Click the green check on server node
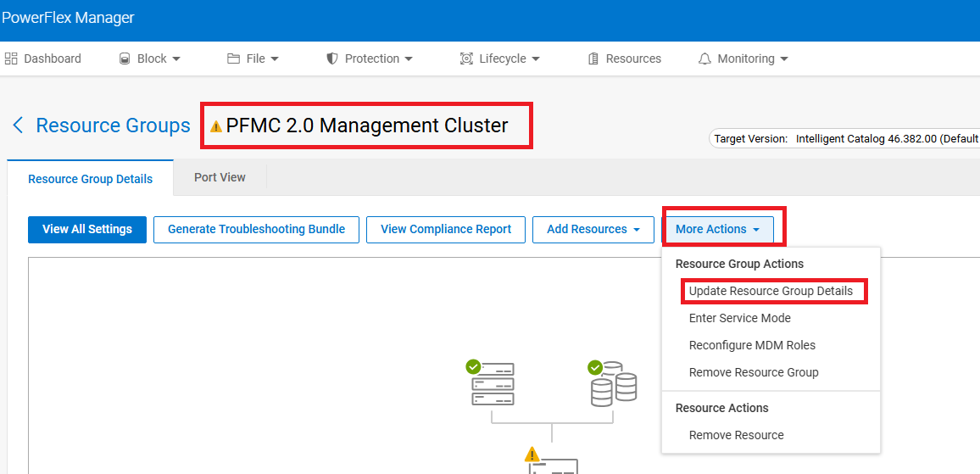This screenshot has width=980, height=474. [x=473, y=367]
